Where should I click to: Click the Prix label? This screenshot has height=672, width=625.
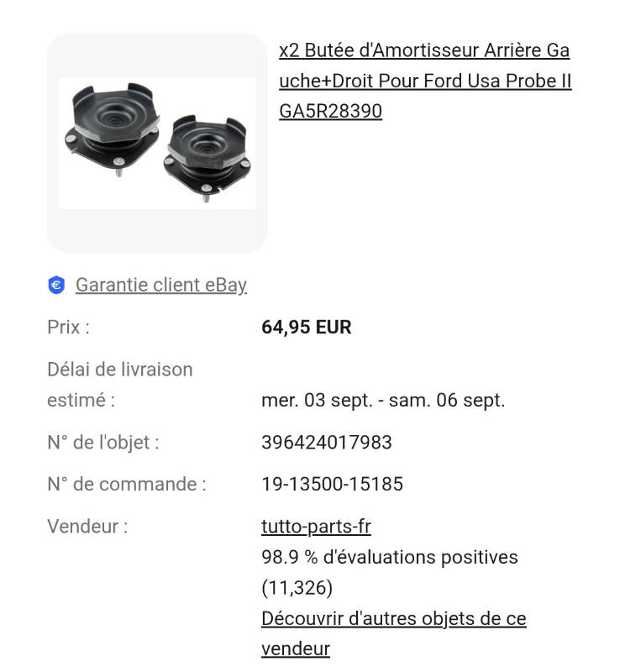[x=68, y=328]
